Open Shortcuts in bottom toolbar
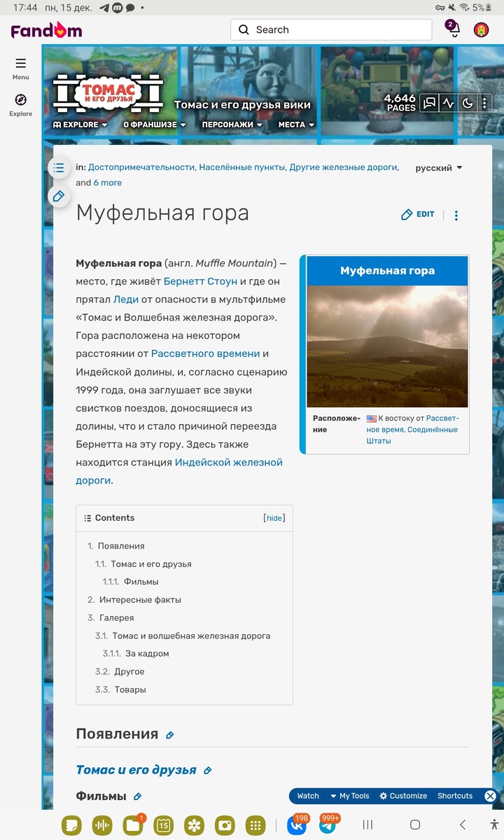 tap(455, 796)
